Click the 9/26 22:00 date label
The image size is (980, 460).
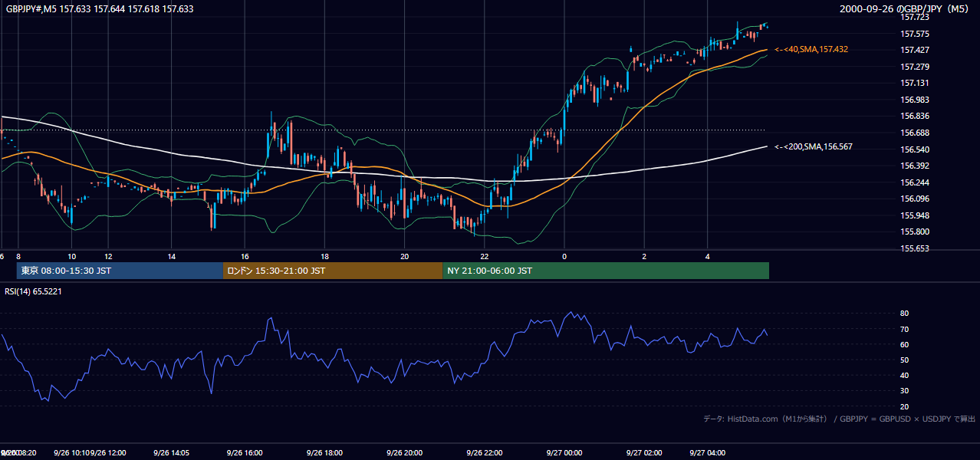[x=485, y=453]
